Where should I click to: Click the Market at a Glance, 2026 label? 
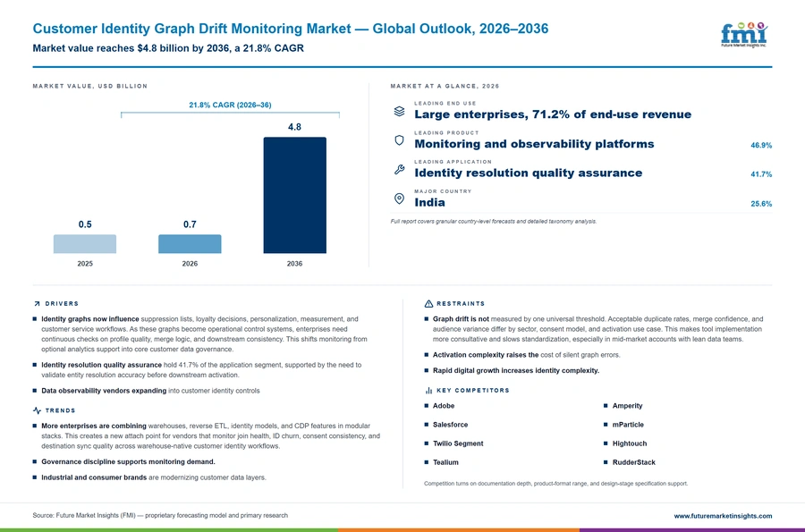[x=445, y=86]
